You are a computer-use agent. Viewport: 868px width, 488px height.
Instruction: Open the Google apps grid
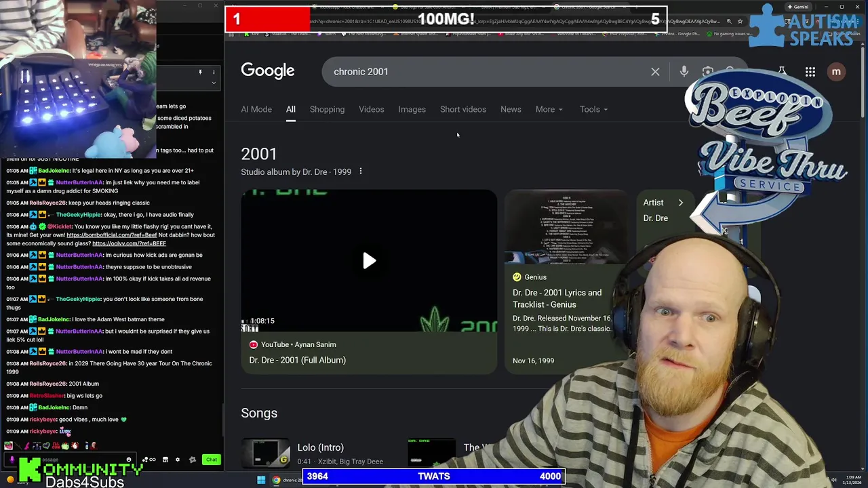(x=810, y=72)
